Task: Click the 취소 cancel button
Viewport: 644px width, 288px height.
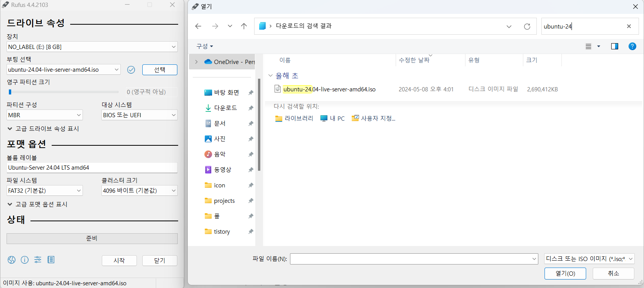Action: coord(614,273)
